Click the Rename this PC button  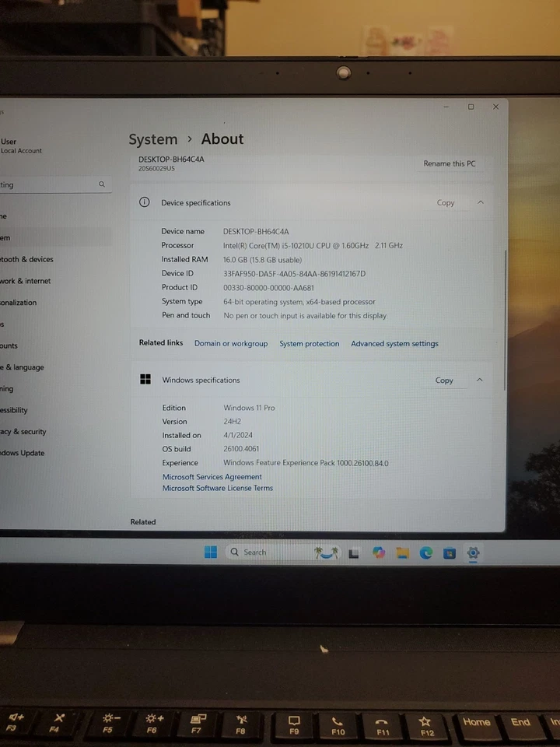[450, 163]
